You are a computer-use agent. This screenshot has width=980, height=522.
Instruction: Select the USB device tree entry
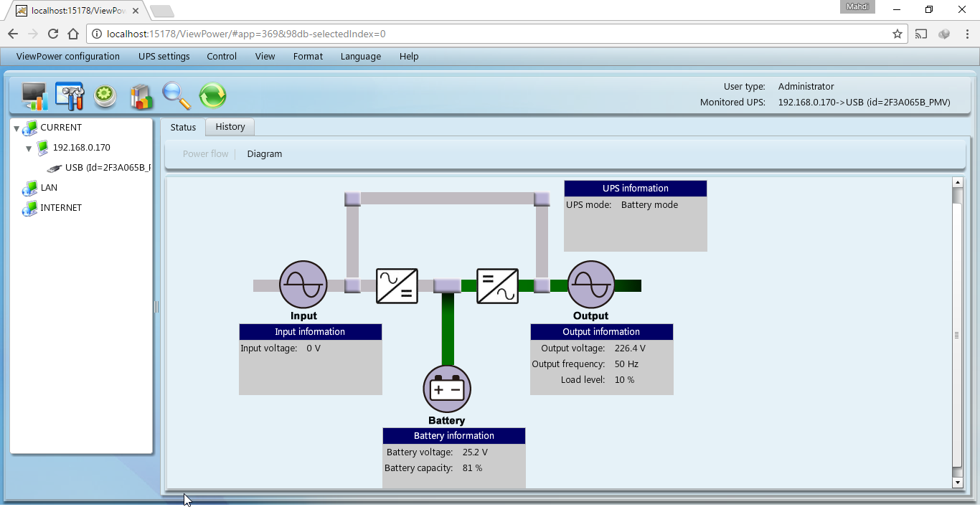[x=106, y=168]
